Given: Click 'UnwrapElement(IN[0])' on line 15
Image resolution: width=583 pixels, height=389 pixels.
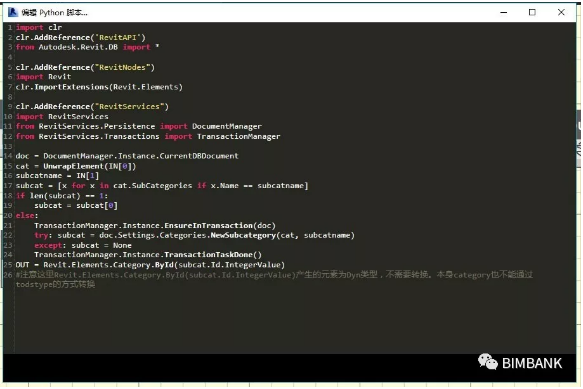Looking at the screenshot, I should pos(90,166).
